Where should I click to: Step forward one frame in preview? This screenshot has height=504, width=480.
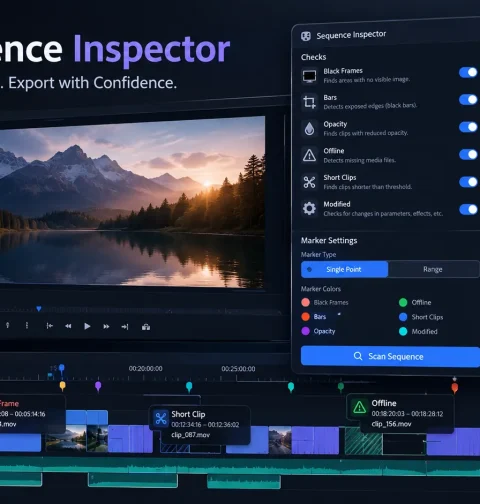pos(106,327)
